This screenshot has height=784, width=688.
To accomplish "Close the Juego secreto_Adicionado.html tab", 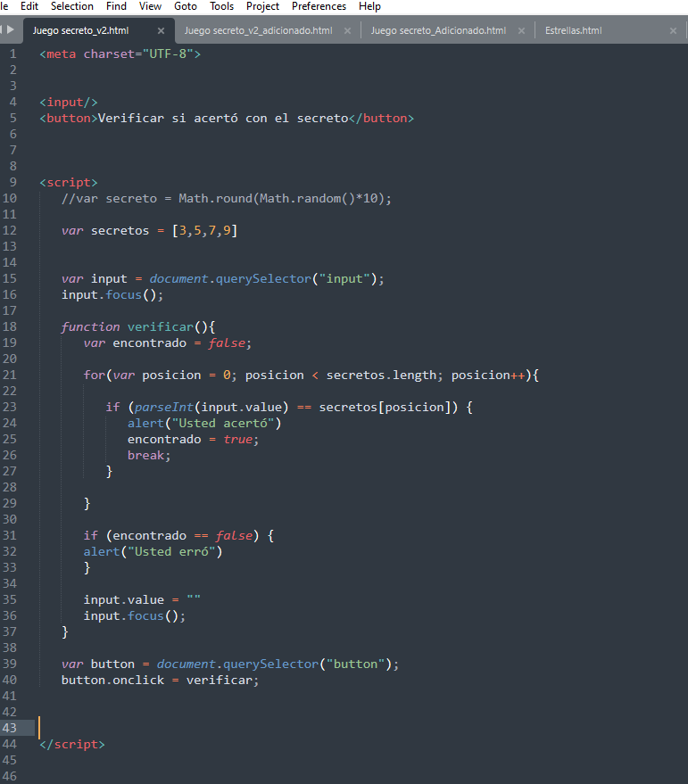I will [522, 31].
